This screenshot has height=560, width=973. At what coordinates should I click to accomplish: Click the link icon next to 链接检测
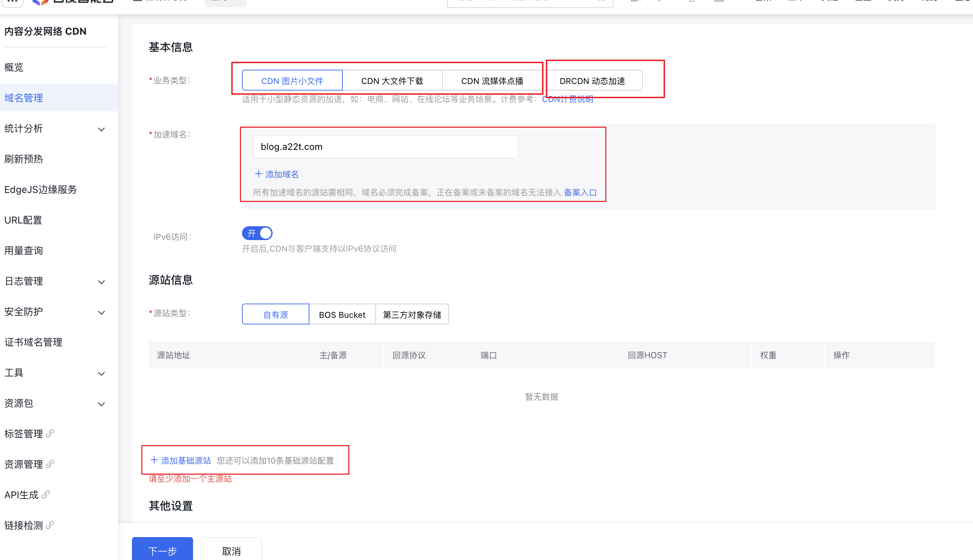[50, 525]
